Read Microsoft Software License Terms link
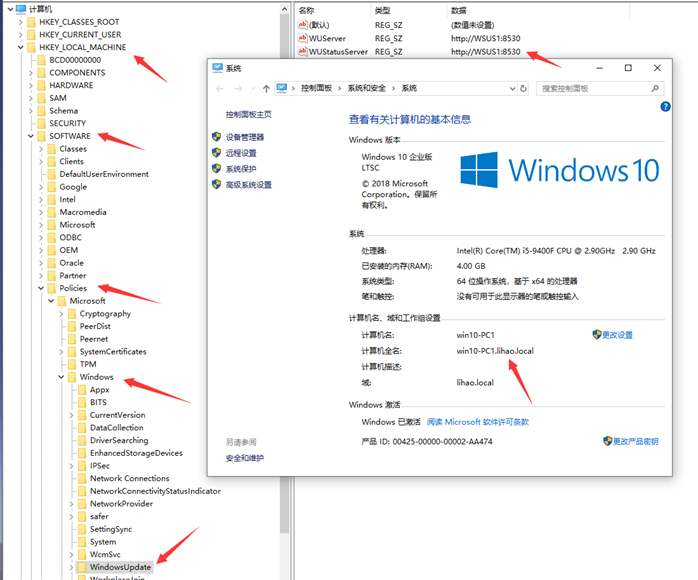The image size is (698, 580). coord(478,422)
